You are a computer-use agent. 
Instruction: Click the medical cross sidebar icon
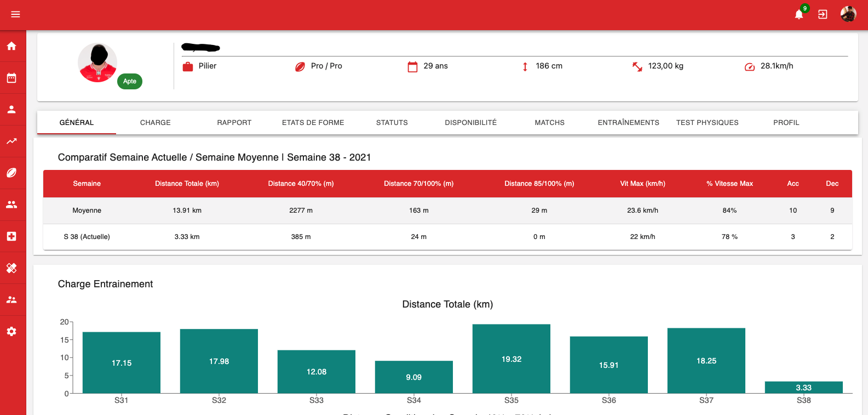tap(12, 236)
